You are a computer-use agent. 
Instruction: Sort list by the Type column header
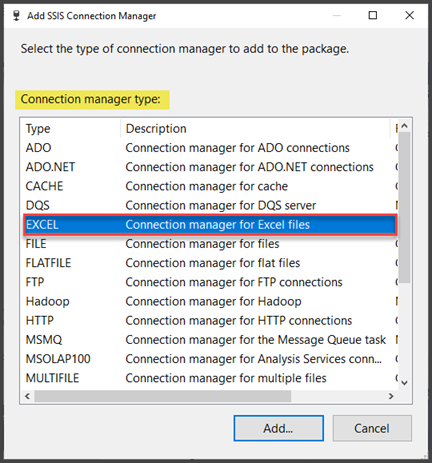tap(71, 129)
